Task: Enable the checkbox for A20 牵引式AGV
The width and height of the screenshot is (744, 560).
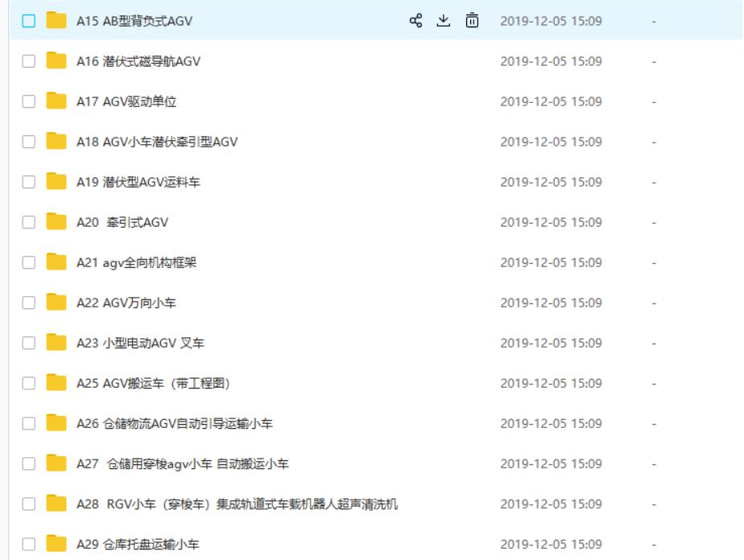Action: click(x=28, y=222)
